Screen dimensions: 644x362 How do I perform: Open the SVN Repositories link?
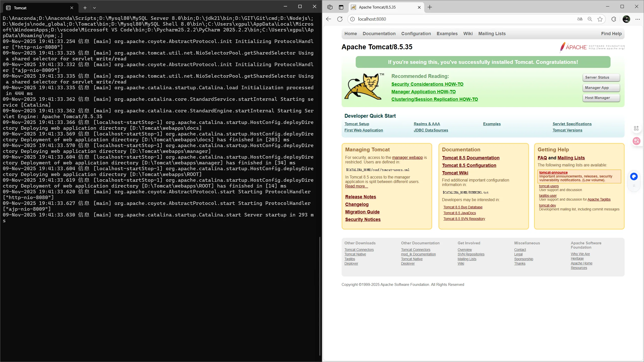point(471,254)
